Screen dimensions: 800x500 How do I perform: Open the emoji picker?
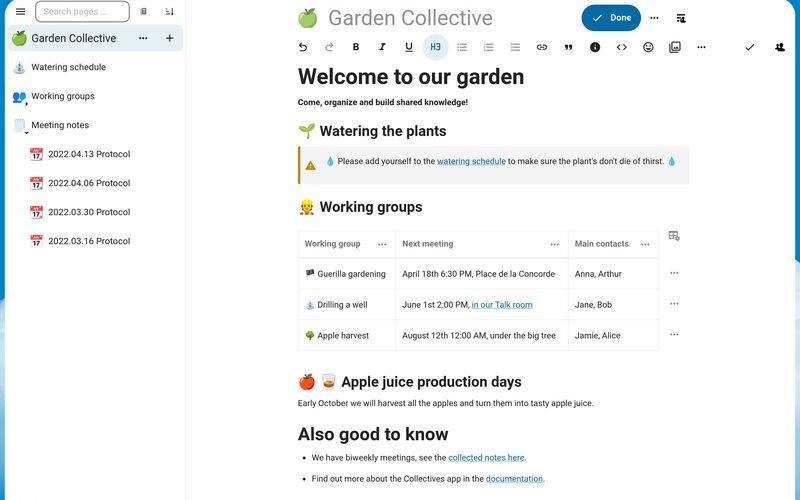[x=648, y=47]
